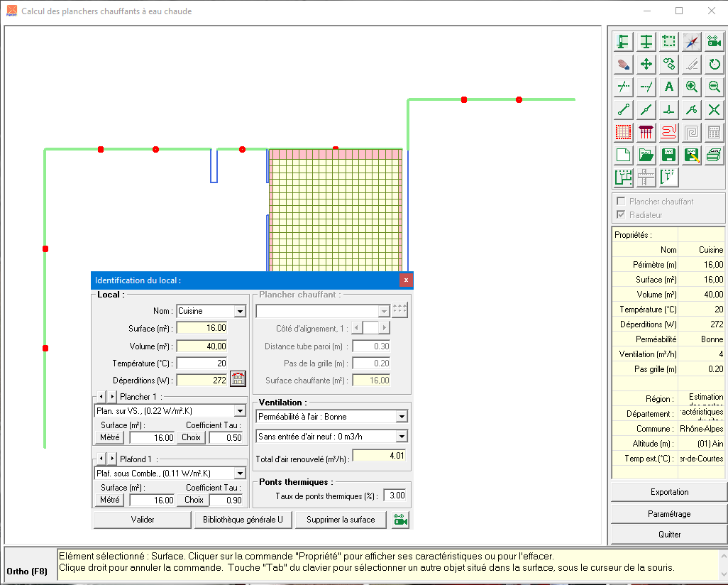Toggle the Plancher chauffant checkbox
The height and width of the screenshot is (585, 728).
pyautogui.click(x=621, y=202)
